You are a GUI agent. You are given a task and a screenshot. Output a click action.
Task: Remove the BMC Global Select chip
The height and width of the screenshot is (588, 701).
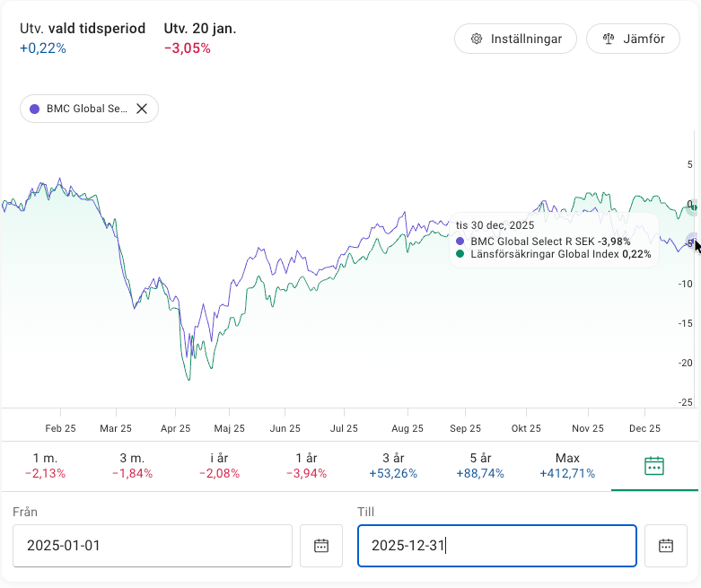pyautogui.click(x=142, y=109)
